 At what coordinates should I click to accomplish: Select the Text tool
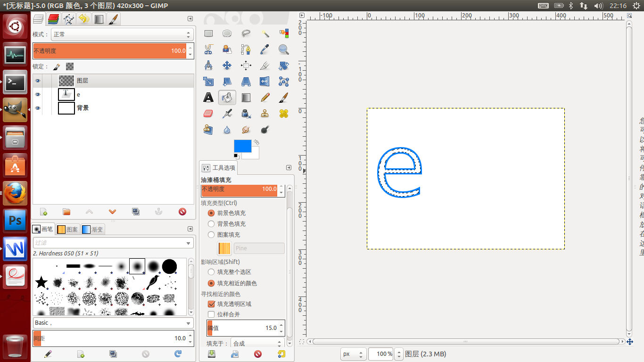208,98
